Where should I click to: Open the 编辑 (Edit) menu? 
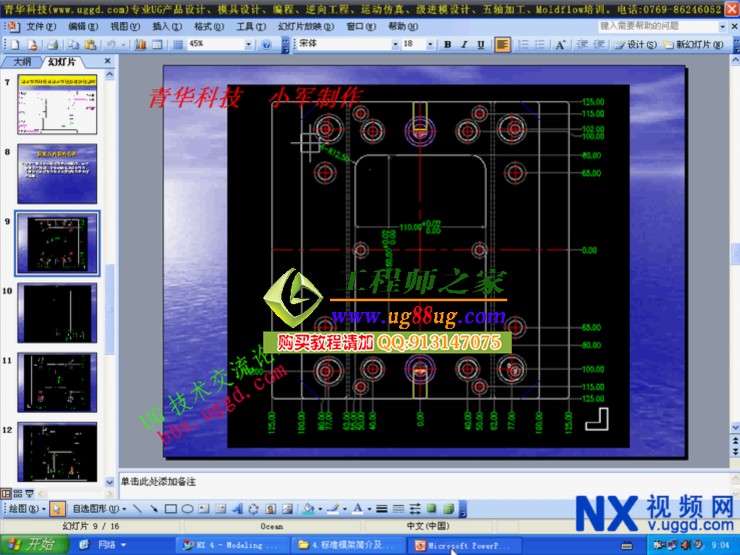tap(83, 27)
